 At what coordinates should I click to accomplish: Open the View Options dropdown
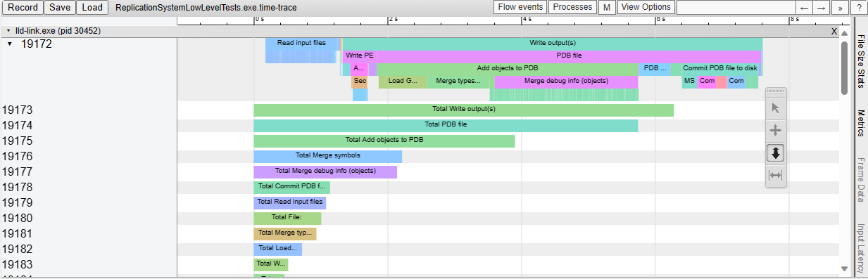(646, 7)
